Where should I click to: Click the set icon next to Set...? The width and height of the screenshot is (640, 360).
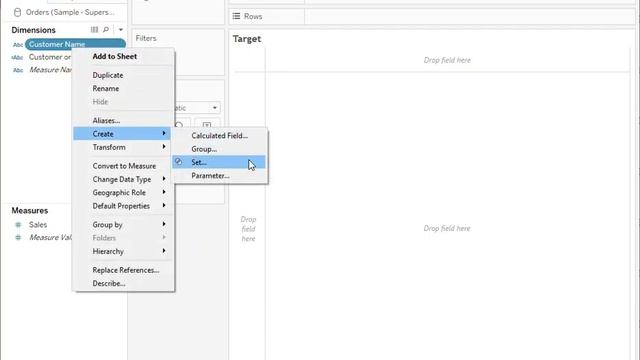[x=178, y=162]
